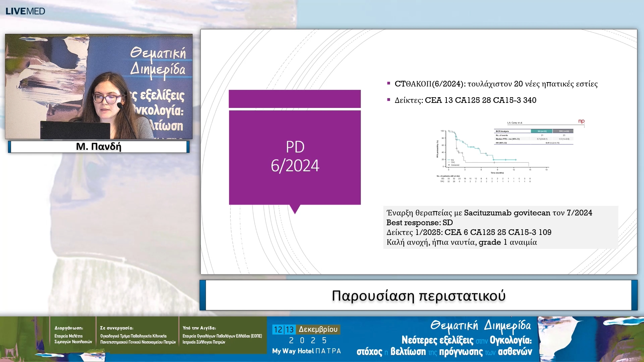Viewport: 644px width, 362px height.
Task: Click the Παρουσίαση περιστατικού title bar
Action: pyautogui.click(x=418, y=296)
